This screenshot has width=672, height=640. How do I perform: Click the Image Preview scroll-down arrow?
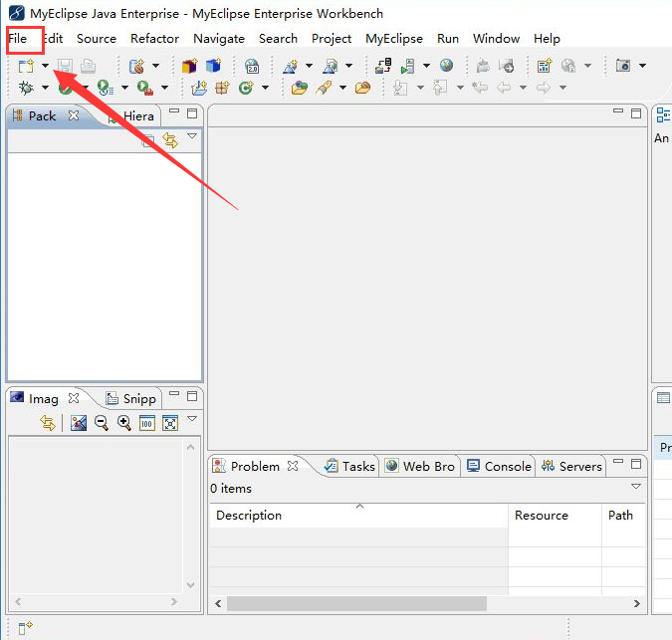point(191,584)
